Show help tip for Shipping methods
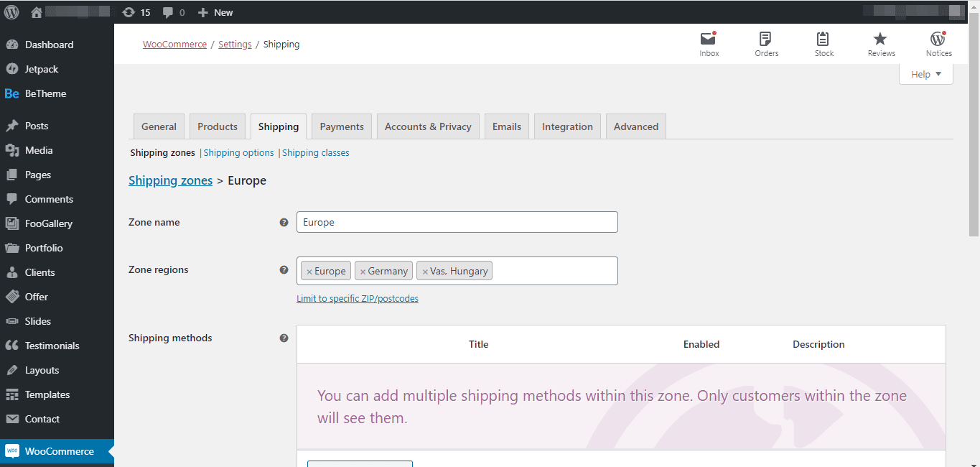This screenshot has width=980, height=467. [284, 338]
